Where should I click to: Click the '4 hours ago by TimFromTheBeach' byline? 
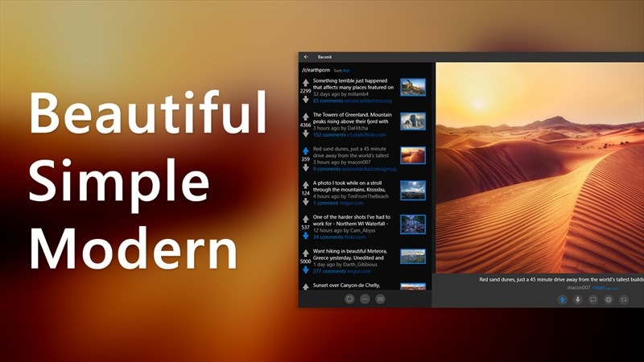[x=350, y=196]
